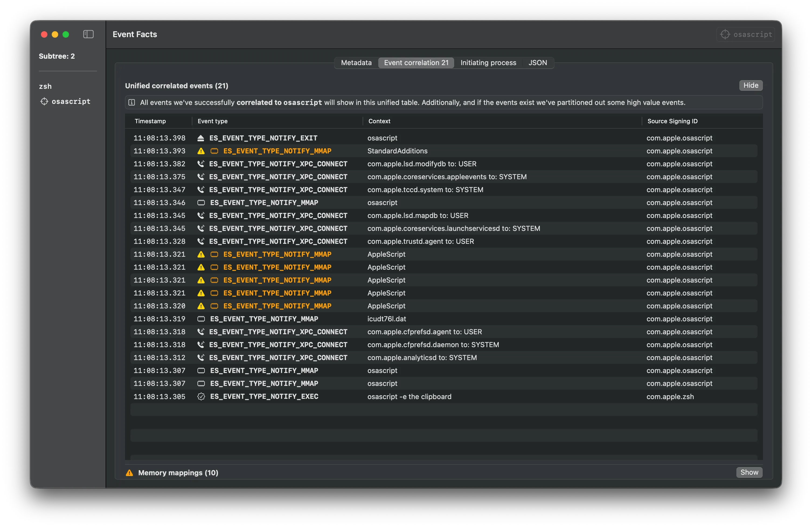Switch to the Metadata tab
This screenshot has width=812, height=528.
[356, 63]
